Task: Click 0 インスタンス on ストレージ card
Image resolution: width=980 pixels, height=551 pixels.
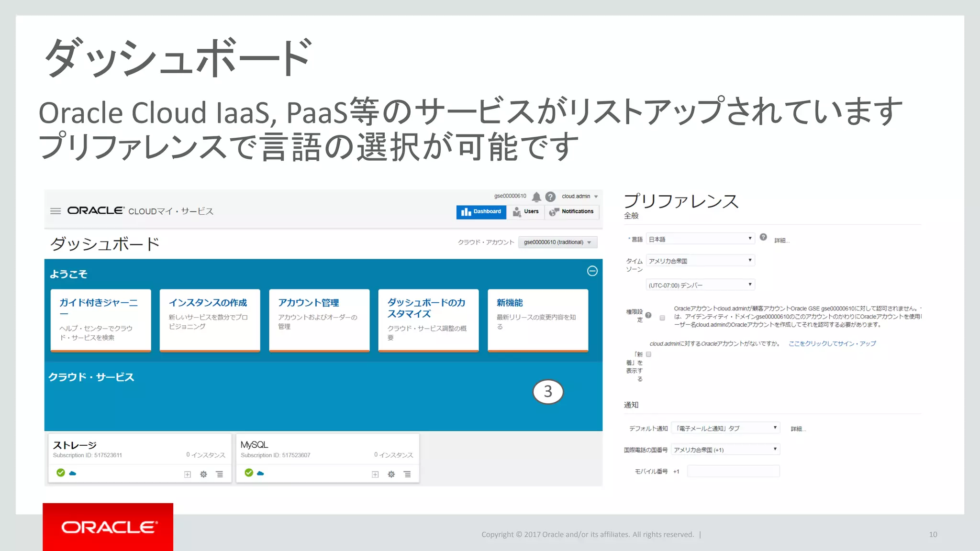Action: click(206, 455)
